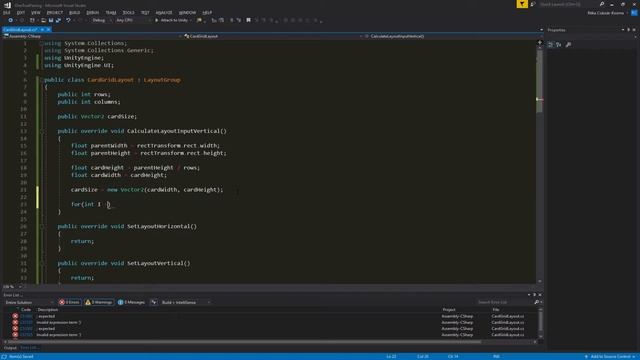Click the Navigate Backward toolbar icon
640x360 pixels.
coord(10,20)
